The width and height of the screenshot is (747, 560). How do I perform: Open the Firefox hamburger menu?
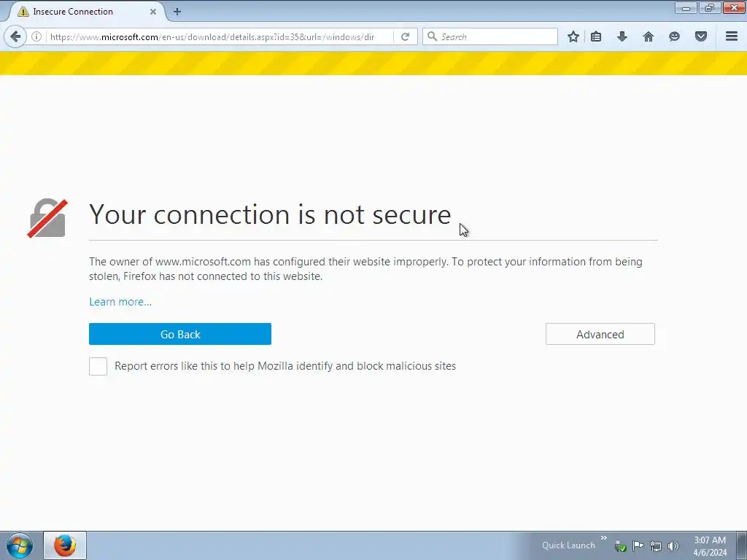732,36
